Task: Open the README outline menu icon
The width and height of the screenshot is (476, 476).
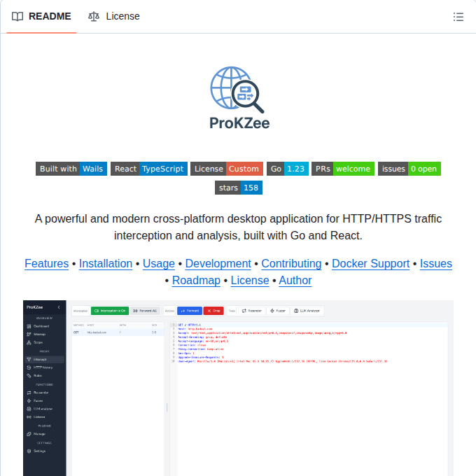Action: [x=458, y=17]
